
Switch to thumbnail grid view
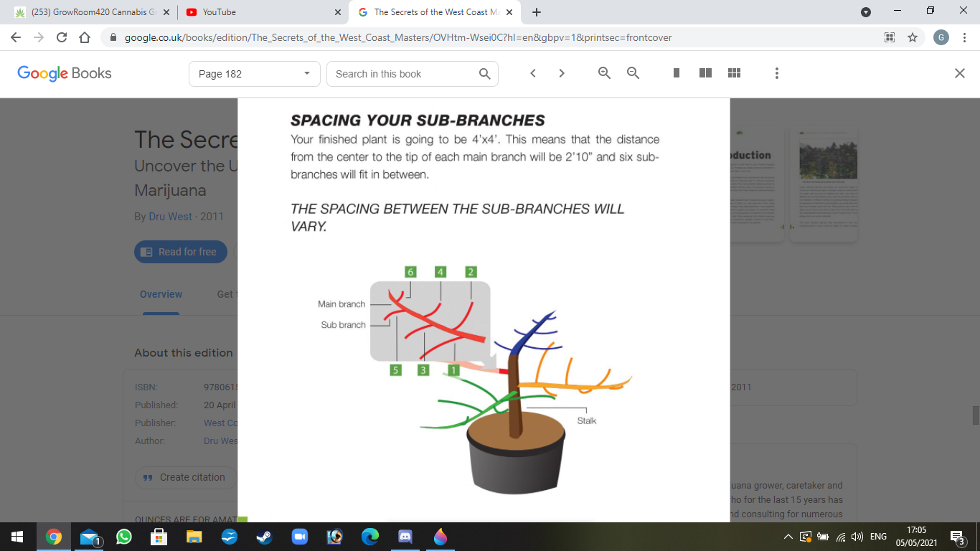click(x=734, y=73)
